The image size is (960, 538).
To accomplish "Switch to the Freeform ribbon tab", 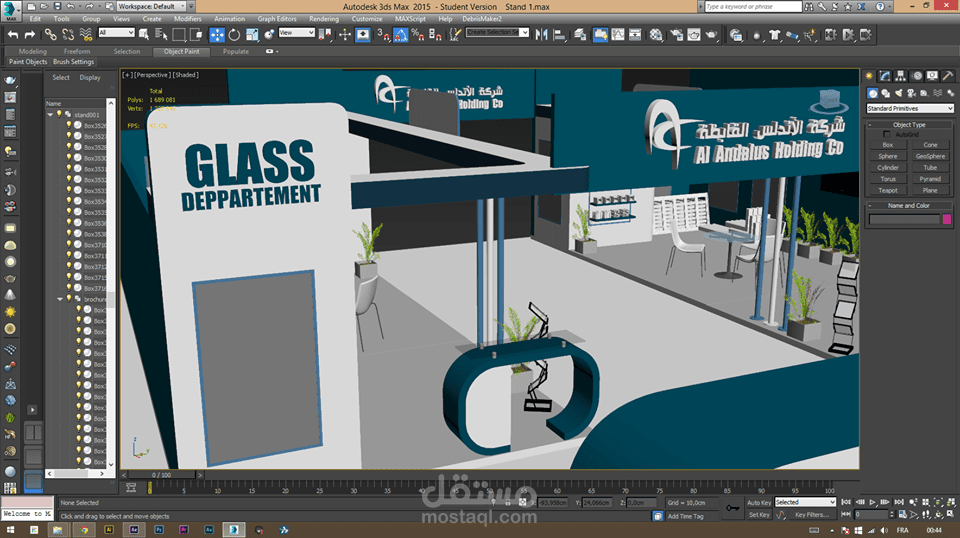I will pyautogui.click(x=77, y=51).
